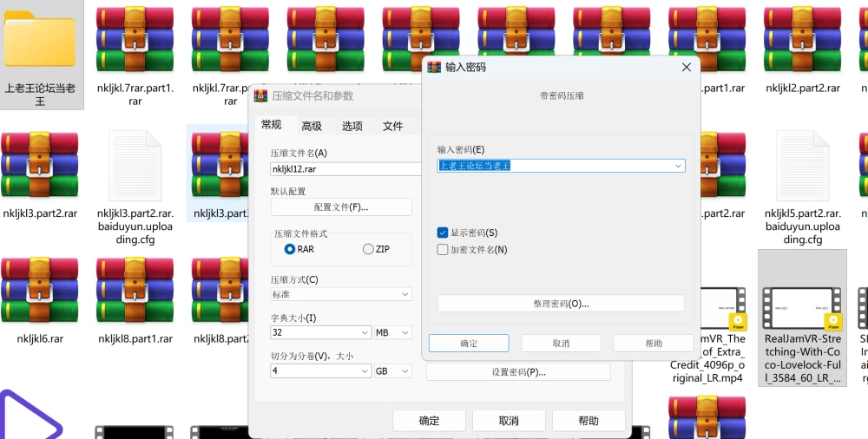Select the Extra_Credit_4096p_original_LR.mp4 video thumbnail
This screenshot has width=868, height=439.
(724, 308)
